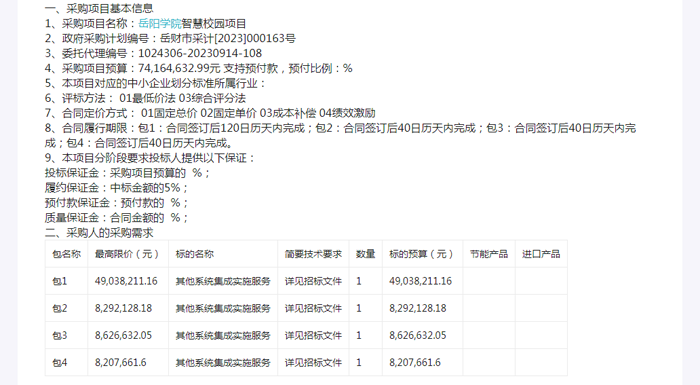Click the 投标保证金 line
The width and height of the screenshot is (700, 385).
click(x=127, y=173)
